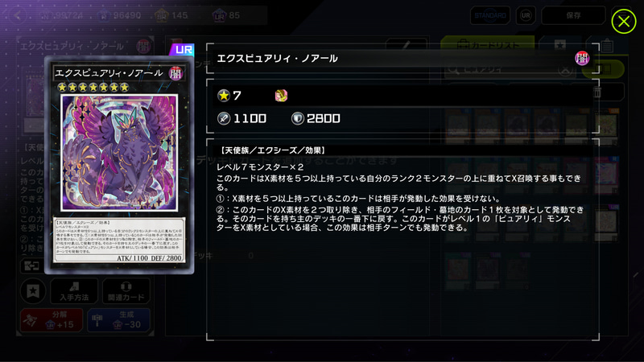Image resolution: width=644 pixels, height=362 pixels.
Task: Click the DEF shield icon
Action: tap(297, 118)
